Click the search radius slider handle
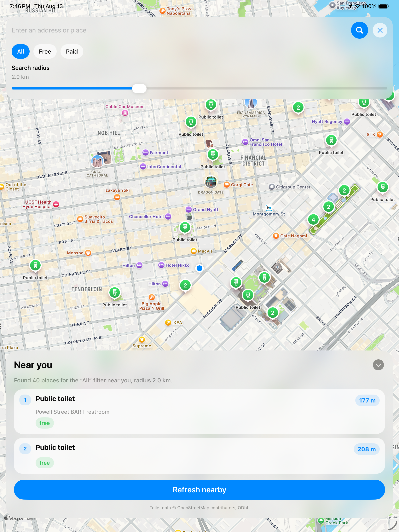Viewport: 399px width, 532px height. pos(139,89)
